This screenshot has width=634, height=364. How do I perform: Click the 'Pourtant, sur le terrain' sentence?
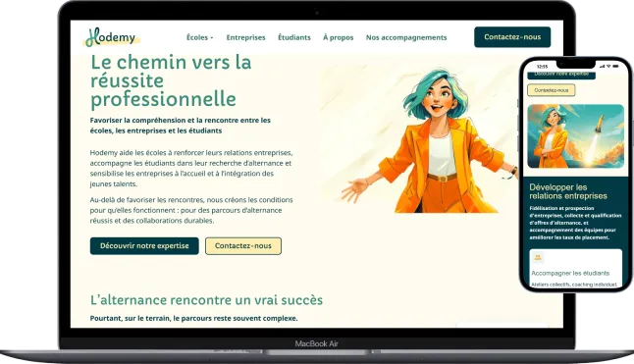click(193, 318)
